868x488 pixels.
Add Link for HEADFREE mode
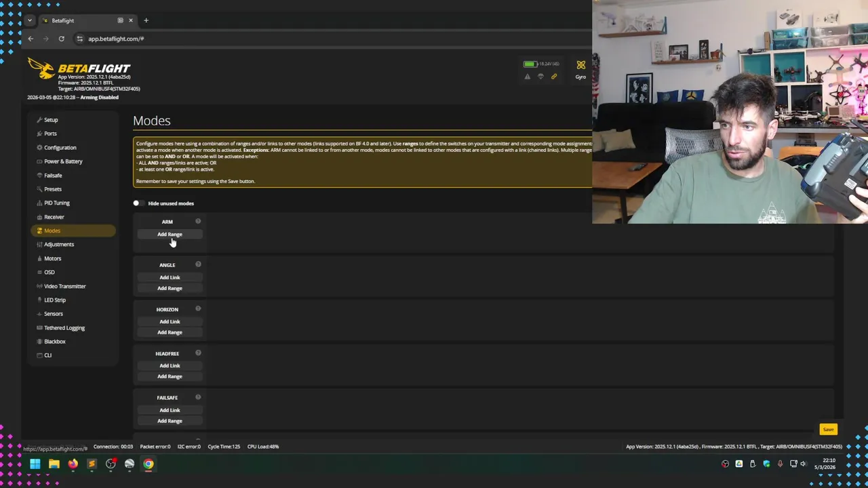pos(170,365)
